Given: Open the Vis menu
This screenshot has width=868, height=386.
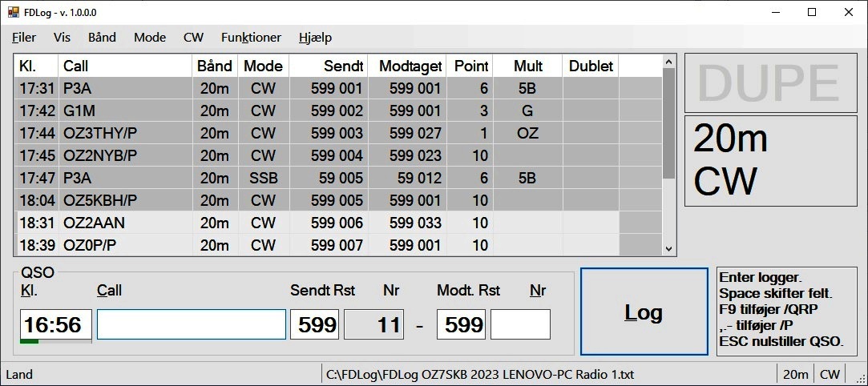Looking at the screenshot, I should tap(62, 38).
